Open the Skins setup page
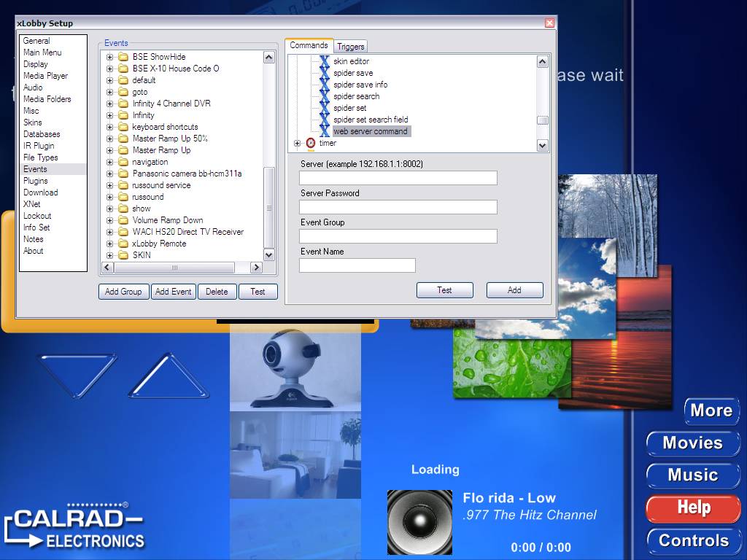 pos(32,122)
